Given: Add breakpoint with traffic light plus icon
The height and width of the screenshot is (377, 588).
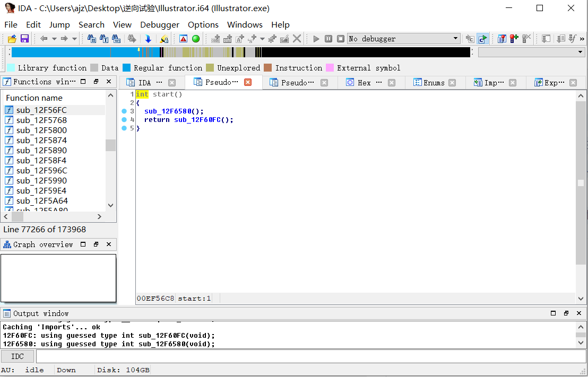Looking at the screenshot, I should pyautogui.click(x=514, y=39).
